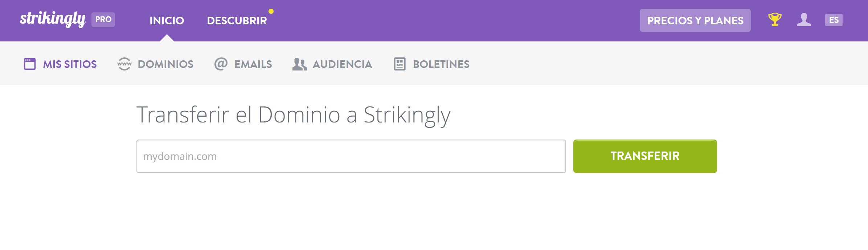Click the green Transferir button
The height and width of the screenshot is (250, 868).
pyautogui.click(x=644, y=156)
